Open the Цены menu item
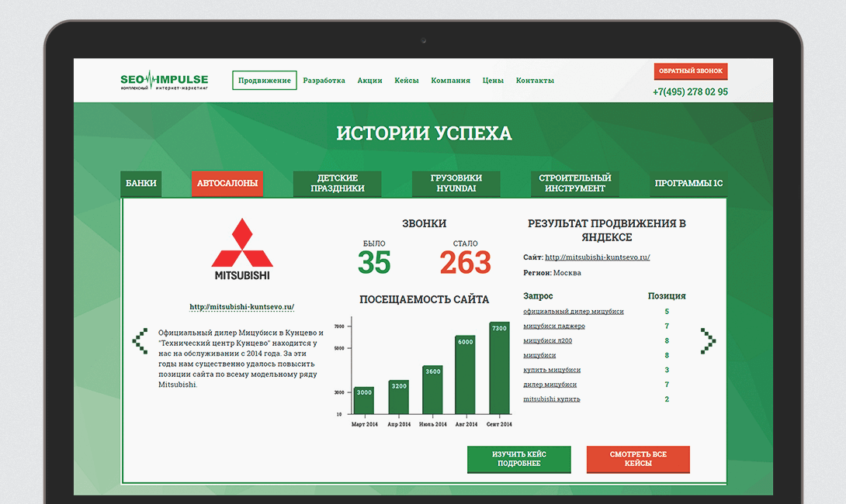 (x=493, y=81)
